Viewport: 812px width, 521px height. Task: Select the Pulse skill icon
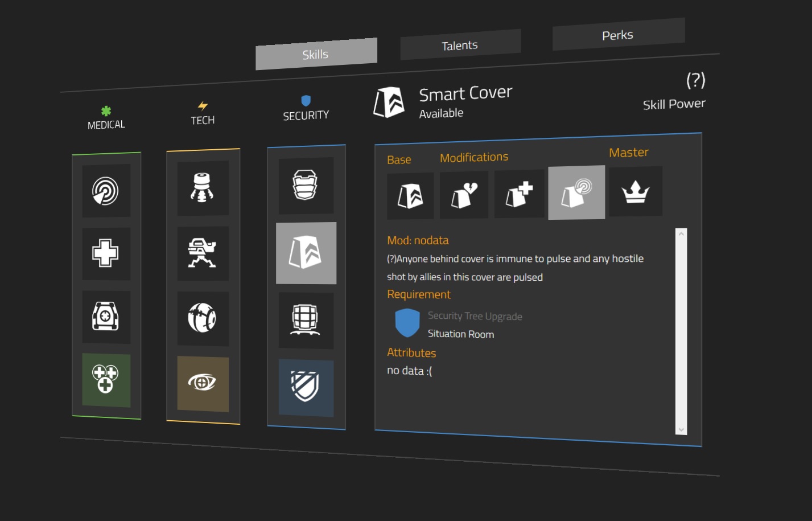[106, 191]
